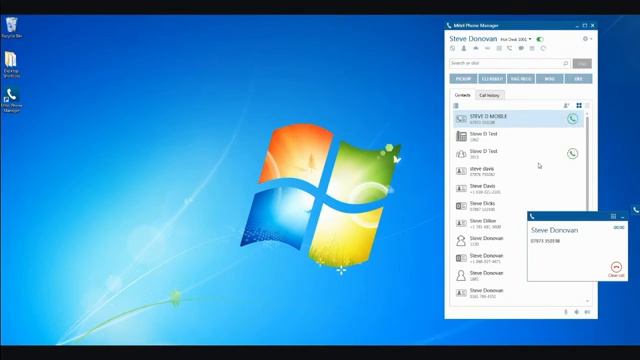Click the microphone icon at window bottom
The image size is (640, 360).
[x=566, y=312]
